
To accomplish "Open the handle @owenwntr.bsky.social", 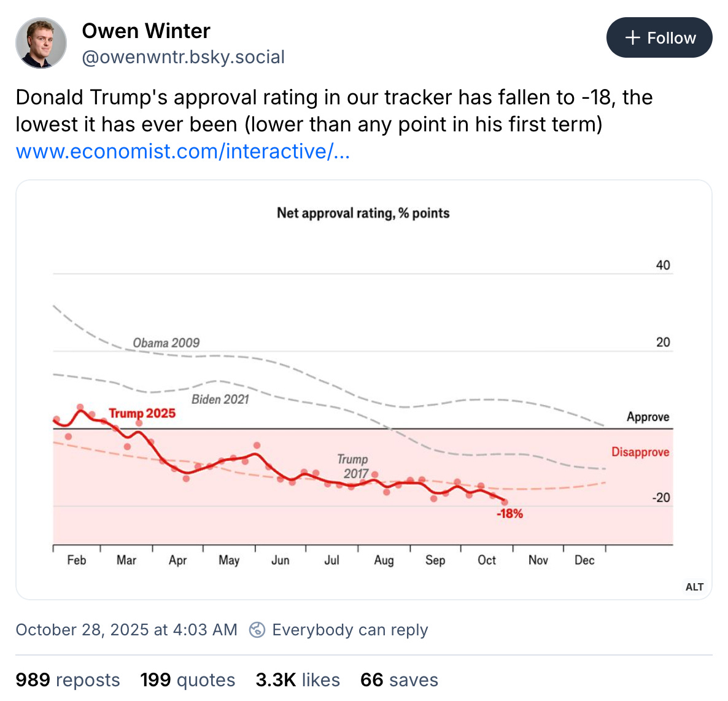I will [x=183, y=57].
